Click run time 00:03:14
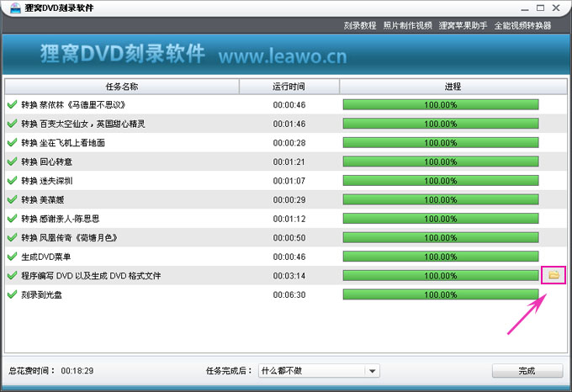The image size is (572, 392). click(289, 276)
